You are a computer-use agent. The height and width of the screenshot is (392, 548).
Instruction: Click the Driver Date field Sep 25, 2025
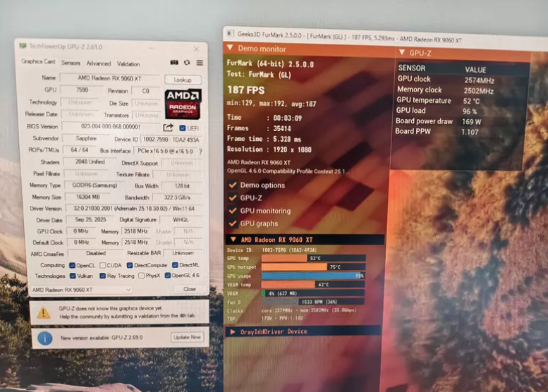point(90,220)
